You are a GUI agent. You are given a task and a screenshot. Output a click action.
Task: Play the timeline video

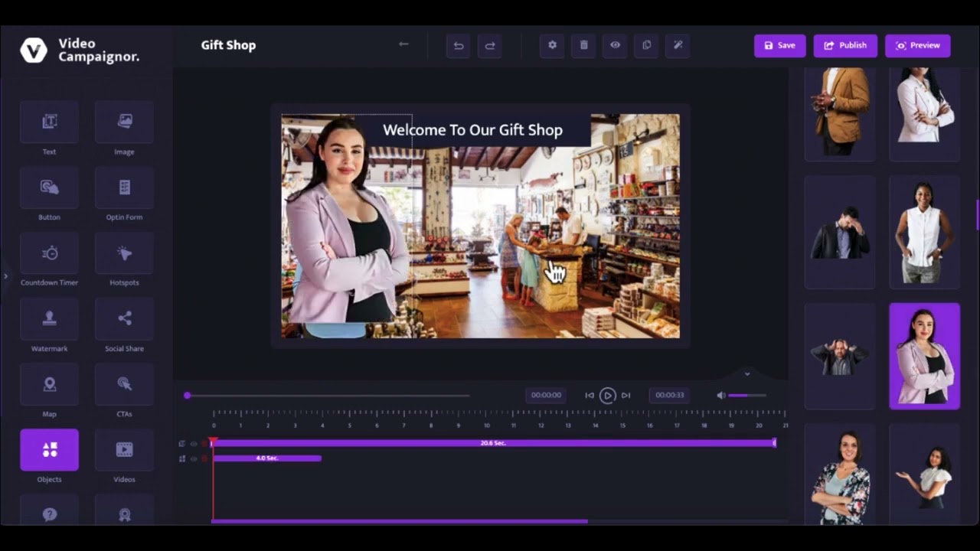607,395
